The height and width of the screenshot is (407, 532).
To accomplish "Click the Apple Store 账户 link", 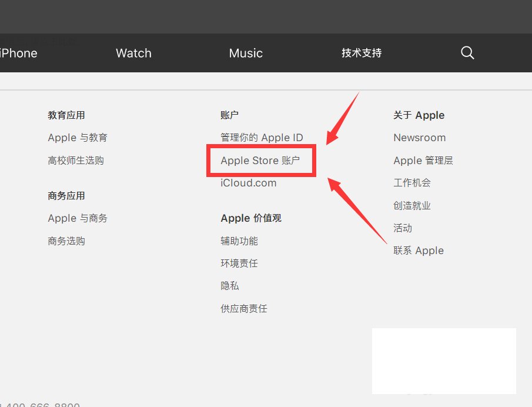I will pos(260,160).
